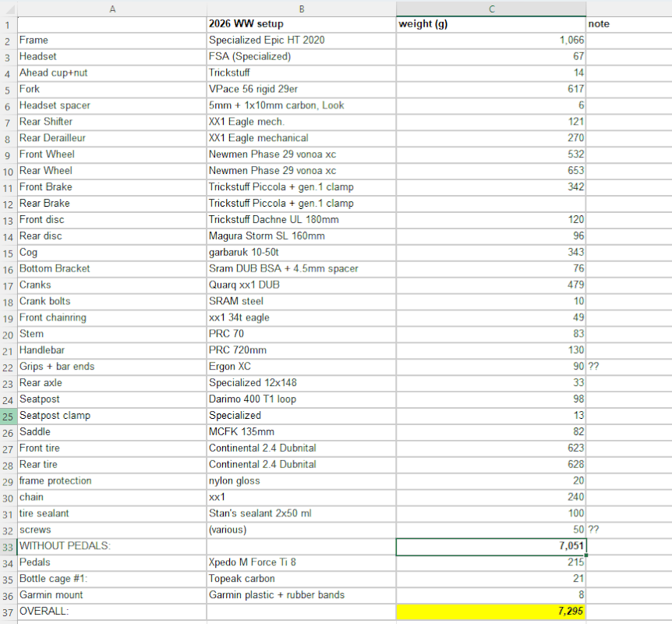Select the 'Fork' cell

(x=112, y=90)
